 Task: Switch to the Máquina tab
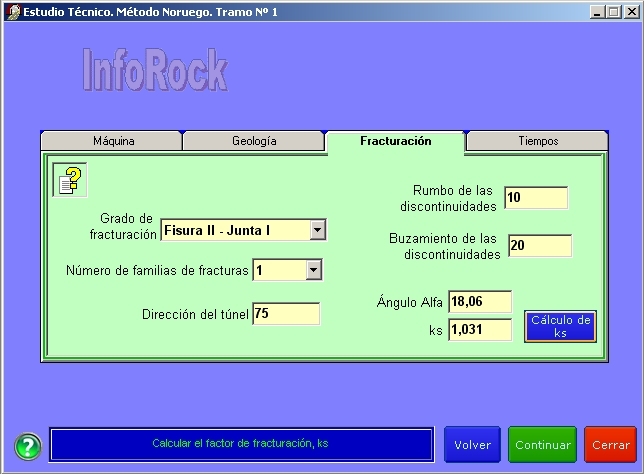113,141
